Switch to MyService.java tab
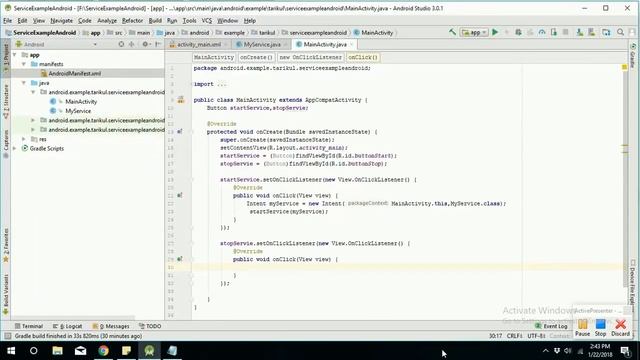Screen dimensions: 640x360 262,44
